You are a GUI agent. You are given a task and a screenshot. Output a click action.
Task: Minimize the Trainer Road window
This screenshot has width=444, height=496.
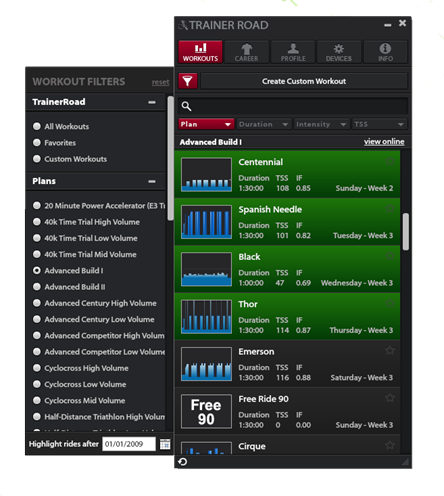point(387,25)
